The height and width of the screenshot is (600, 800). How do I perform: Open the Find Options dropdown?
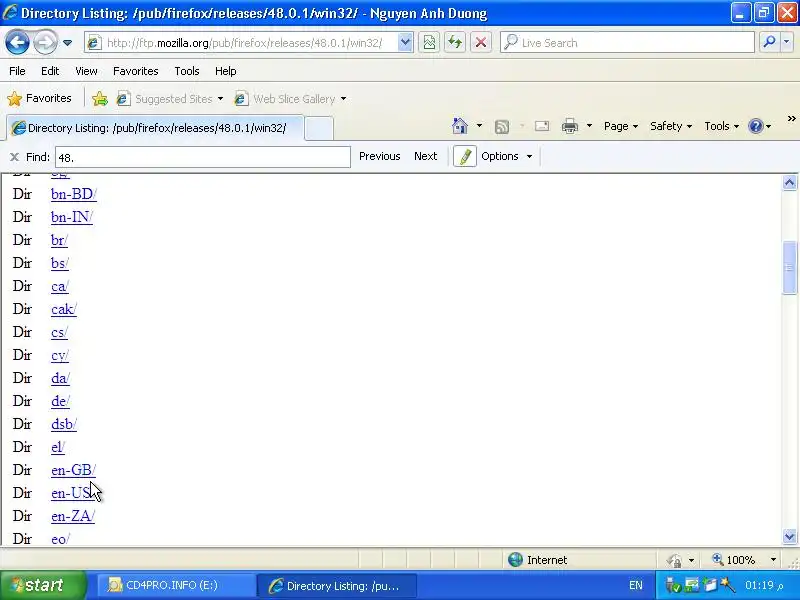[507, 156]
